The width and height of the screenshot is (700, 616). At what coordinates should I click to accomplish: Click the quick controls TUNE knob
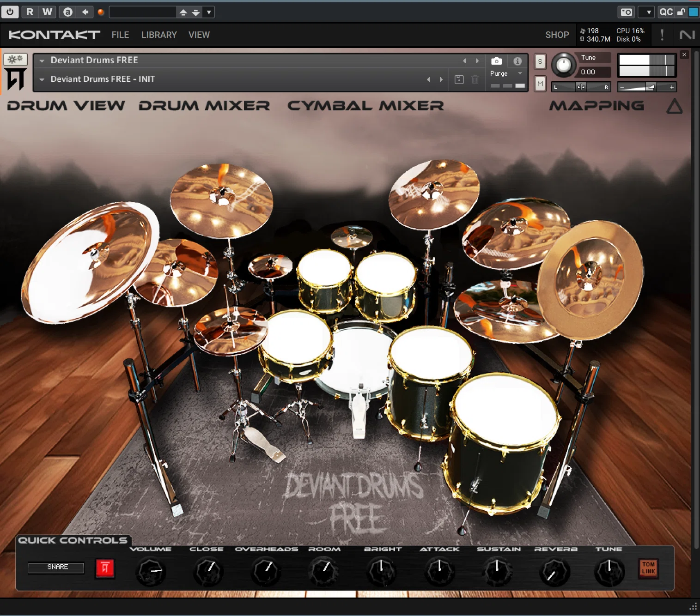[609, 571]
